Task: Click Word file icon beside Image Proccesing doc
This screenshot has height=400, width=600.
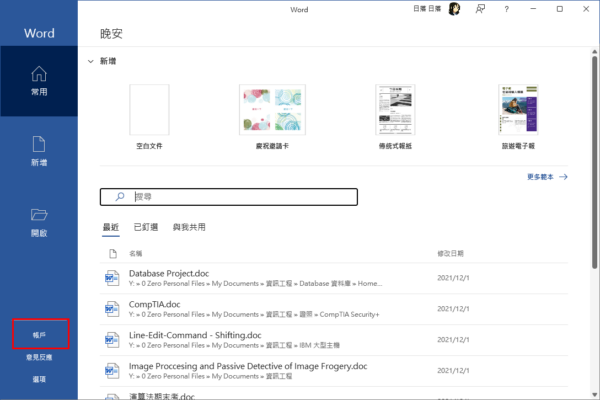Action: tap(112, 371)
